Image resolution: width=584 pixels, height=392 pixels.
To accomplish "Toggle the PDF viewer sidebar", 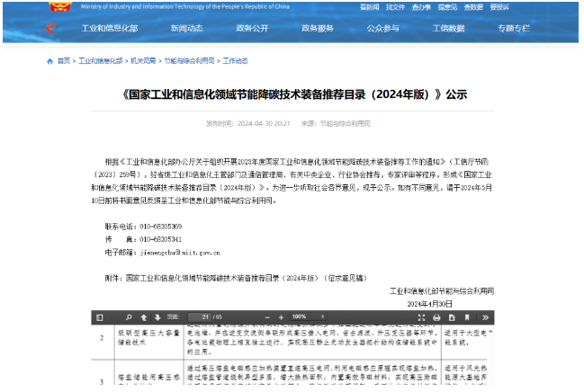I will 99,317.
